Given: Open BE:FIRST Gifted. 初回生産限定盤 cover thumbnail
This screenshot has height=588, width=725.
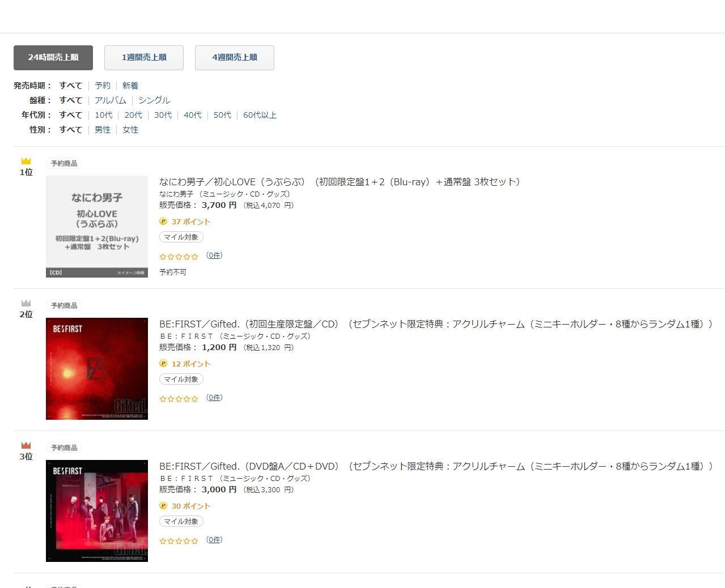Looking at the screenshot, I should [x=97, y=369].
